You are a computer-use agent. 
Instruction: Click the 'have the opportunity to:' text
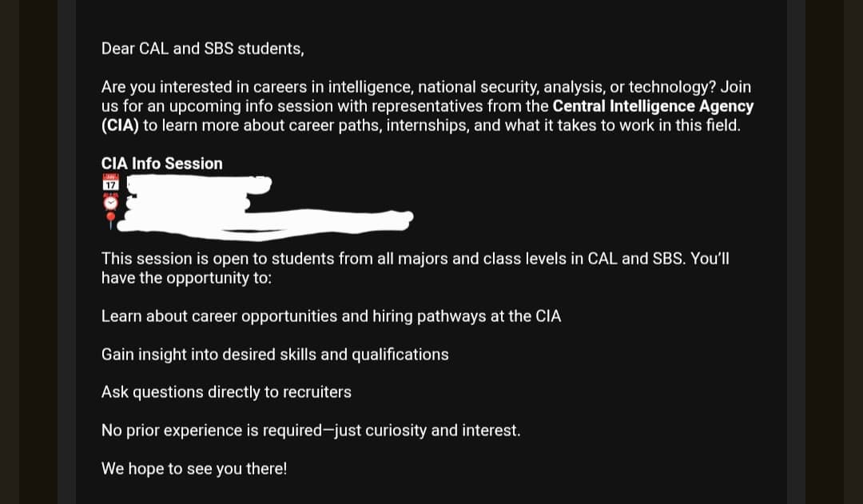tap(186, 278)
